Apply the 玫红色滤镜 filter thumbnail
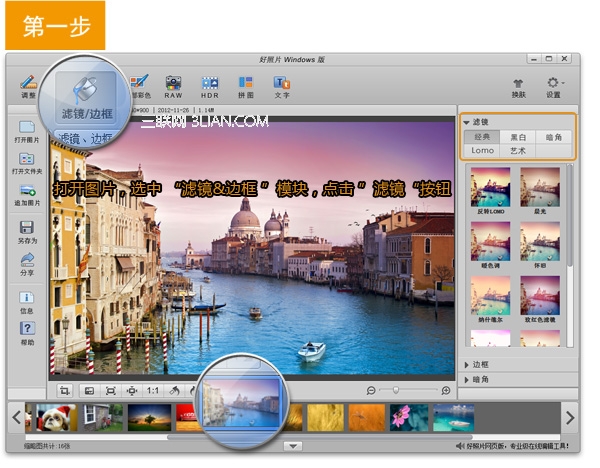The image size is (600, 468). [540, 296]
